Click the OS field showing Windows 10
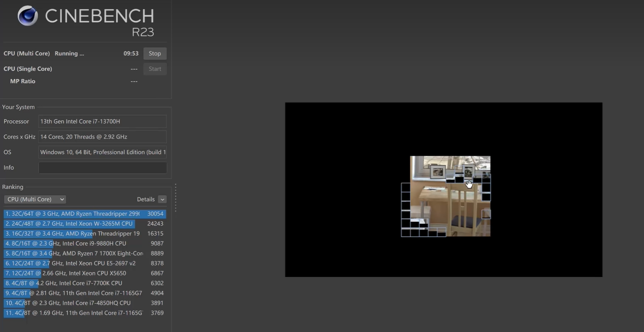Screen dimensions: 644x332 tap(102, 152)
